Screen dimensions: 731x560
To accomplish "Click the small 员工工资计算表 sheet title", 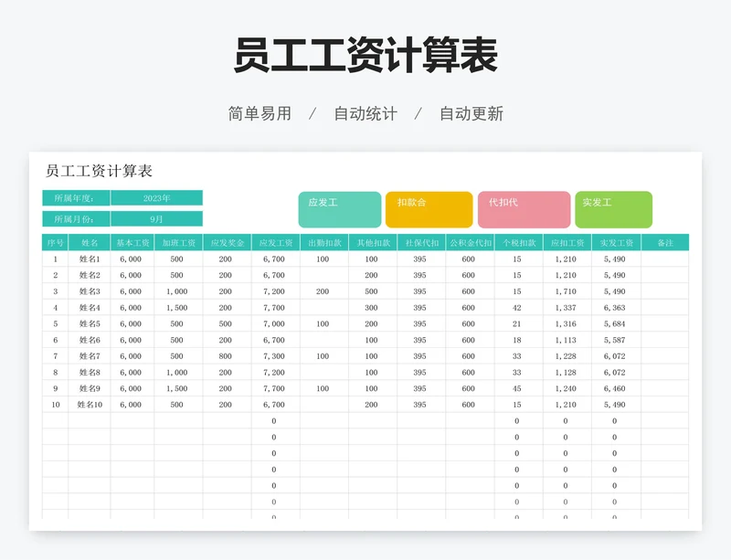I will coord(99,171).
